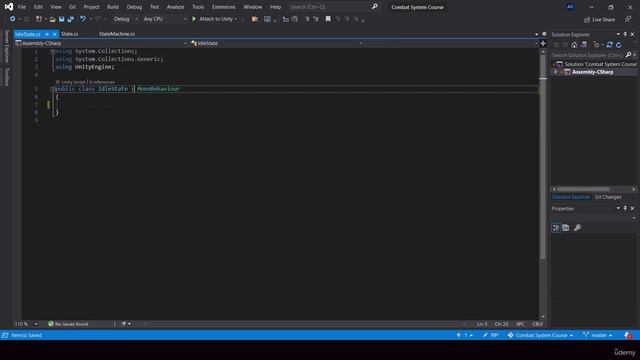The height and width of the screenshot is (360, 640).
Task: Open the Any CPU platform dropdown
Action: pyautogui.click(x=164, y=19)
